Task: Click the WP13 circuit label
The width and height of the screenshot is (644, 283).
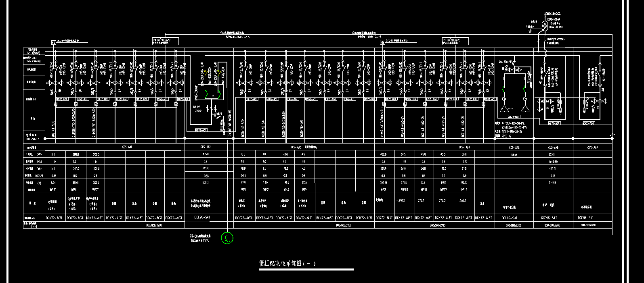Action: point(464,189)
